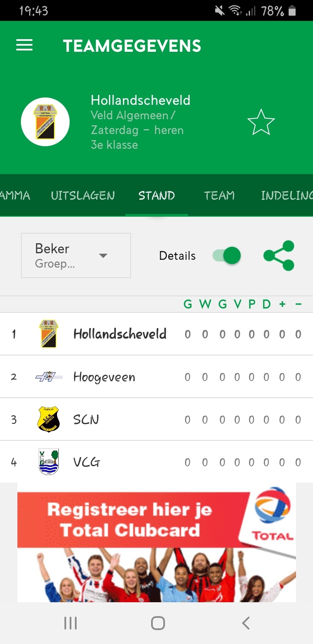Tap the Hoogeveen club logo
This screenshot has height=644, width=313.
pos(48,377)
